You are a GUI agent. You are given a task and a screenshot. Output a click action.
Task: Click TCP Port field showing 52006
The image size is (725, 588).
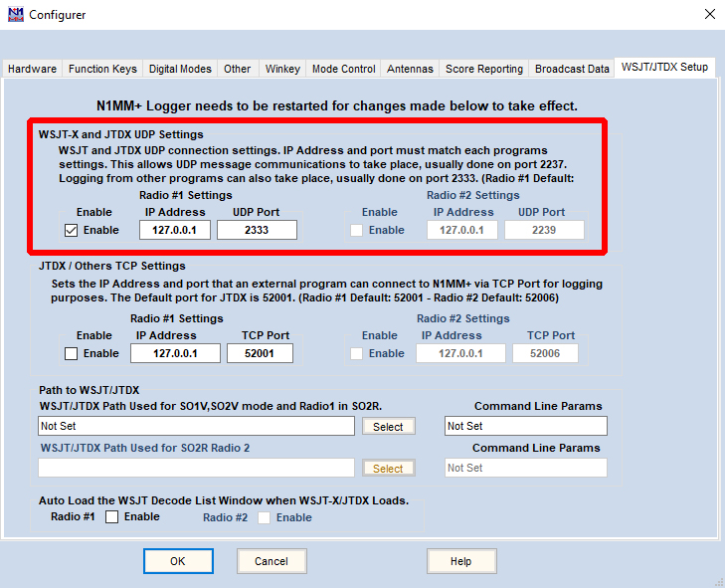pos(545,353)
